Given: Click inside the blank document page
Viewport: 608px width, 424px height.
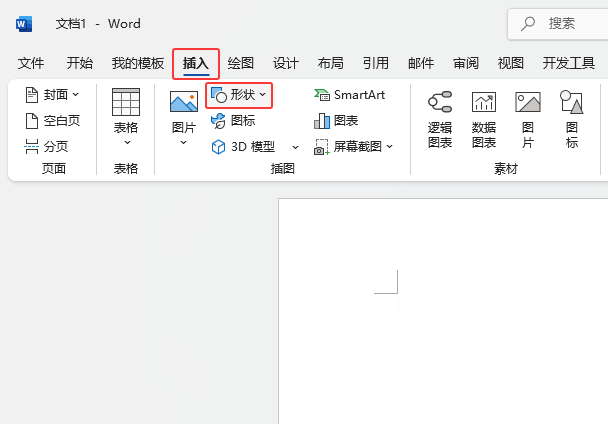Looking at the screenshot, I should pos(443,311).
